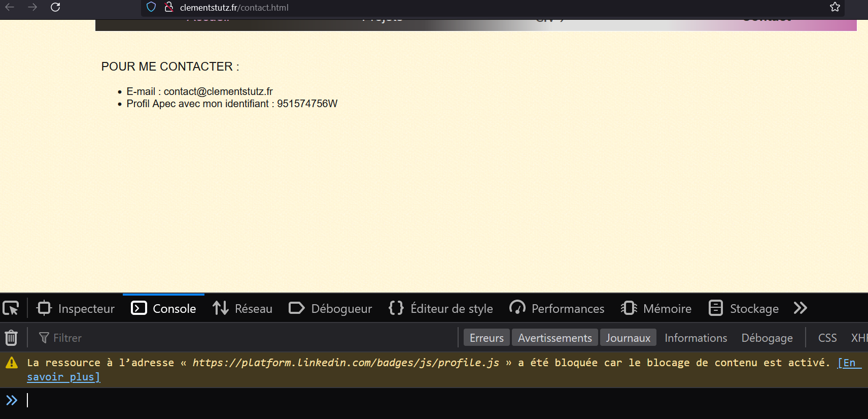
Task: Open the Mémoire tab
Action: point(656,308)
